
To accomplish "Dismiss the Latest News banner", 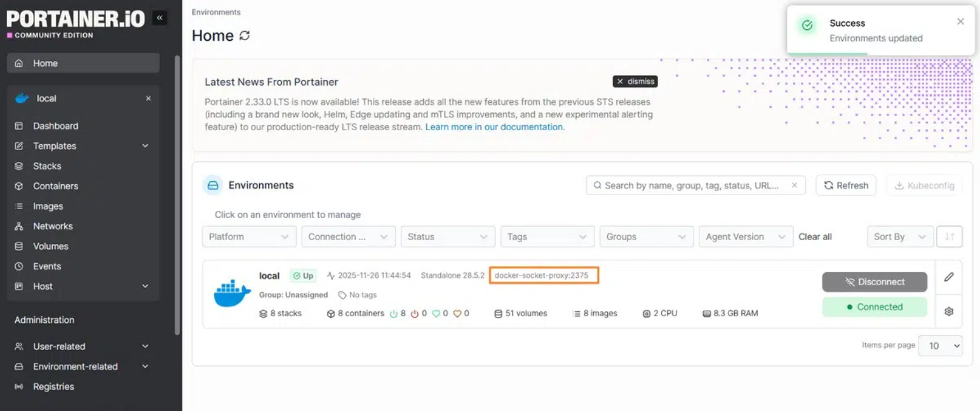I will pos(634,81).
